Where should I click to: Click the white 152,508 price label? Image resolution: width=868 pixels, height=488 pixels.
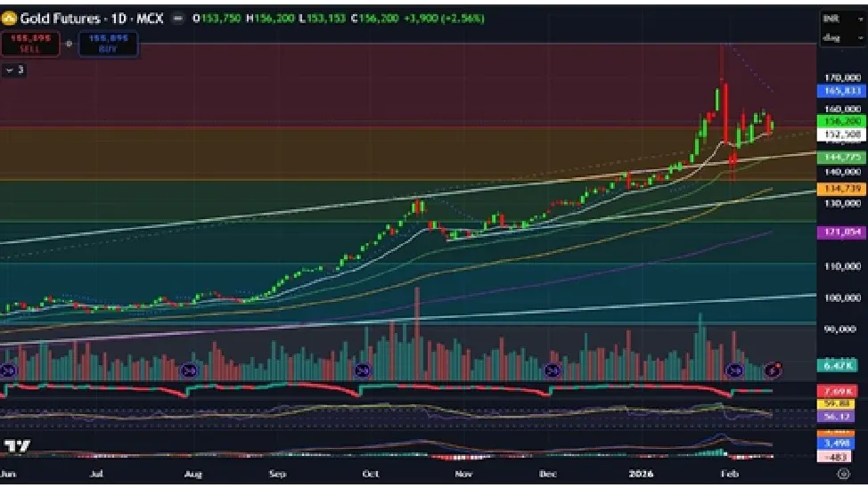point(842,134)
